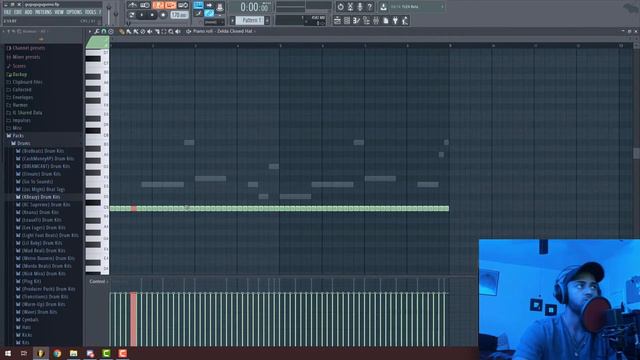Click the Record button in transport
Image resolution: width=640 pixels, height=360 pixels.
[163, 15]
